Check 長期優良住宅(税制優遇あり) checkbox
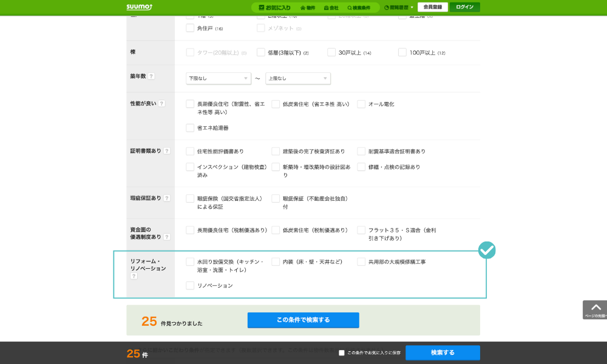607x364 pixels. (x=190, y=230)
